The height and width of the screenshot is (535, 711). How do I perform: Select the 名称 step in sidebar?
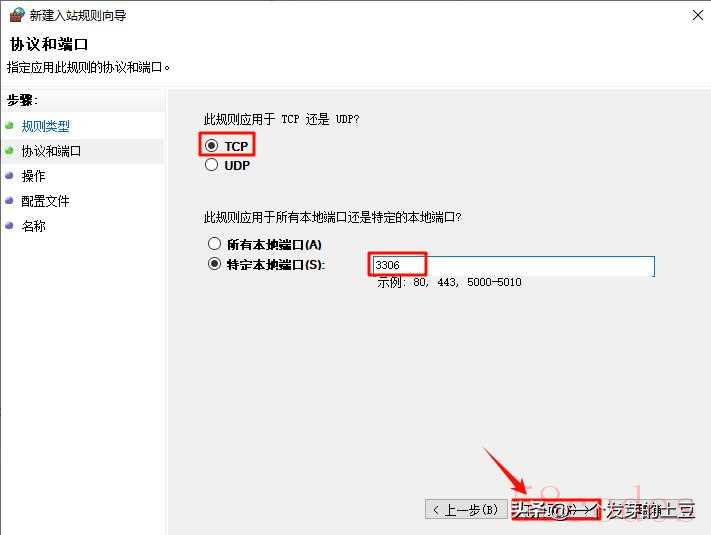tap(34, 226)
